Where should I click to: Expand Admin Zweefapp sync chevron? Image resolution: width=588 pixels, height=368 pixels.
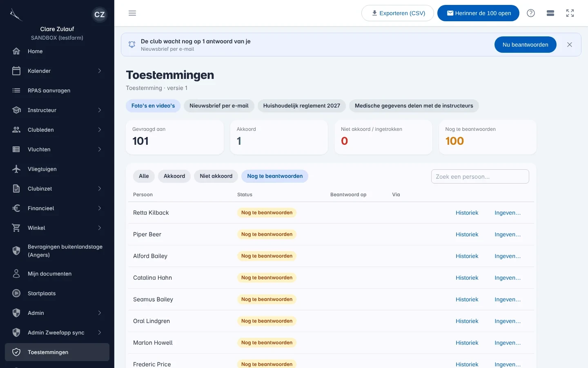coord(100,332)
